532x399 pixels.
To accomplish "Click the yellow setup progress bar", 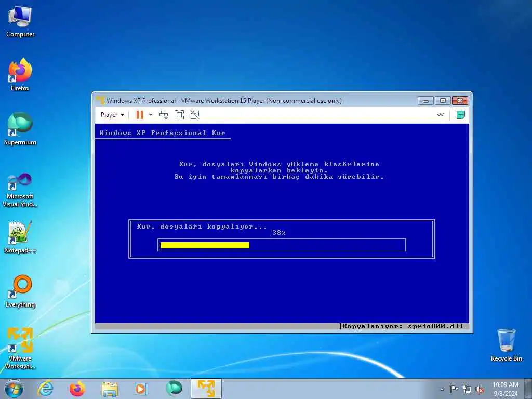I will pyautogui.click(x=205, y=245).
